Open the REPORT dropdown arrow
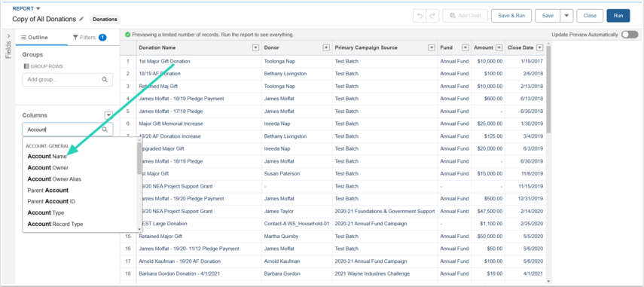Image resolution: width=644 pixels, height=287 pixels. click(38, 8)
